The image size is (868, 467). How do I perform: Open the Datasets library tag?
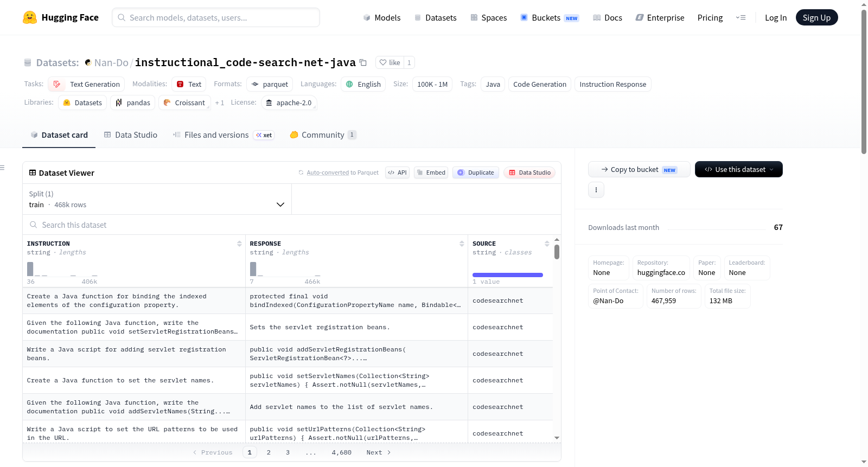pos(82,103)
